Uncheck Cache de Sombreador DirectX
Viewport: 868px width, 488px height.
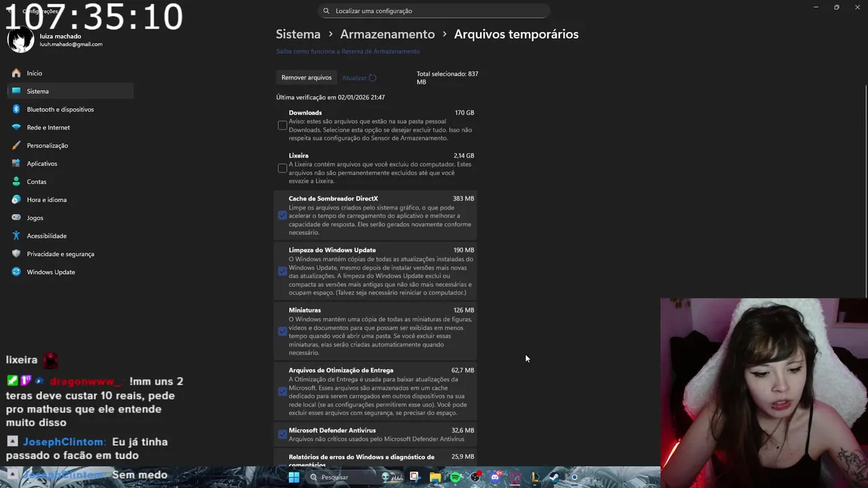pyautogui.click(x=282, y=216)
